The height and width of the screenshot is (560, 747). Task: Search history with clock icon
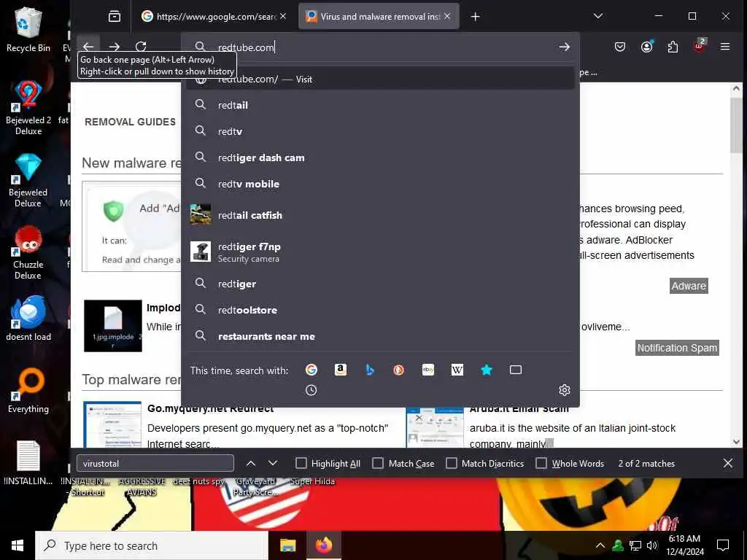point(311,390)
